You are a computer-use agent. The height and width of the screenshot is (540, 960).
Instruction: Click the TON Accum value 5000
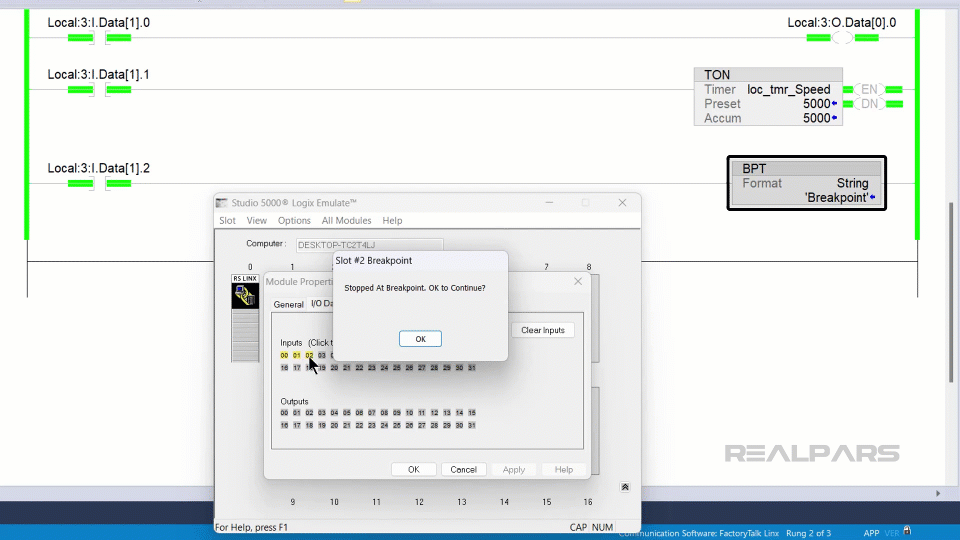[x=817, y=118]
